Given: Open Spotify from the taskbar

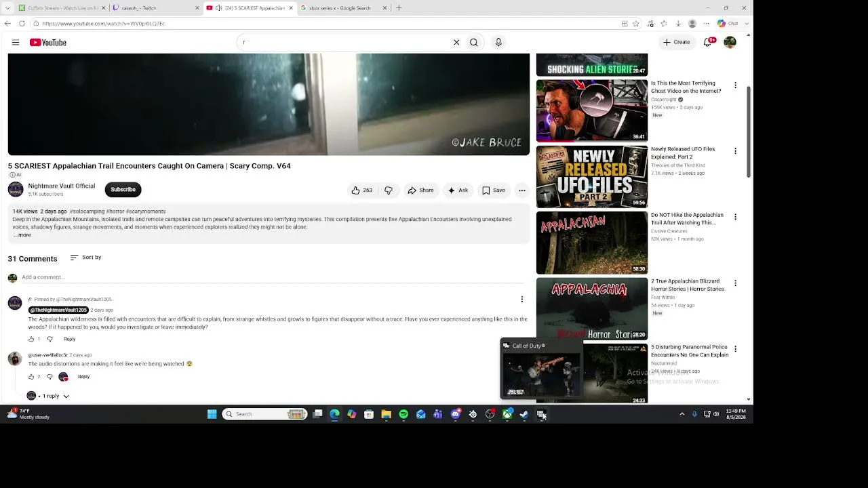Looking at the screenshot, I should 403,414.
